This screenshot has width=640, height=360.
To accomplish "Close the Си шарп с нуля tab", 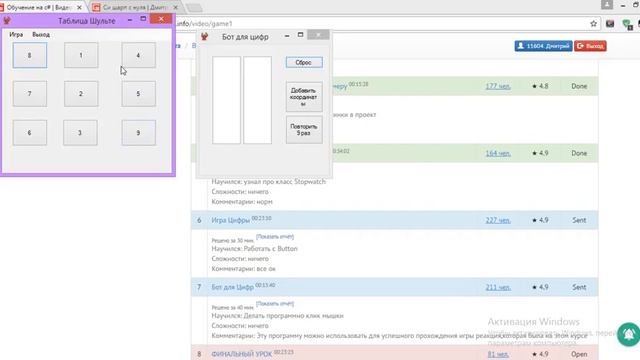I will pyautogui.click(x=176, y=7).
